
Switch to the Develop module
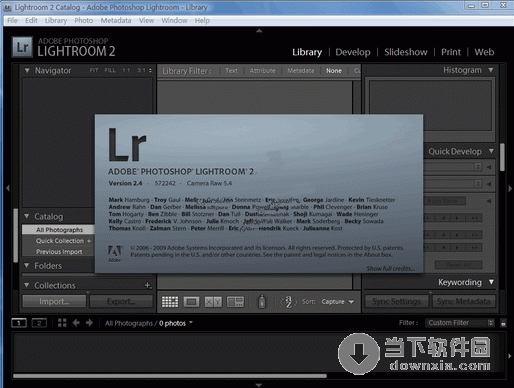[353, 52]
